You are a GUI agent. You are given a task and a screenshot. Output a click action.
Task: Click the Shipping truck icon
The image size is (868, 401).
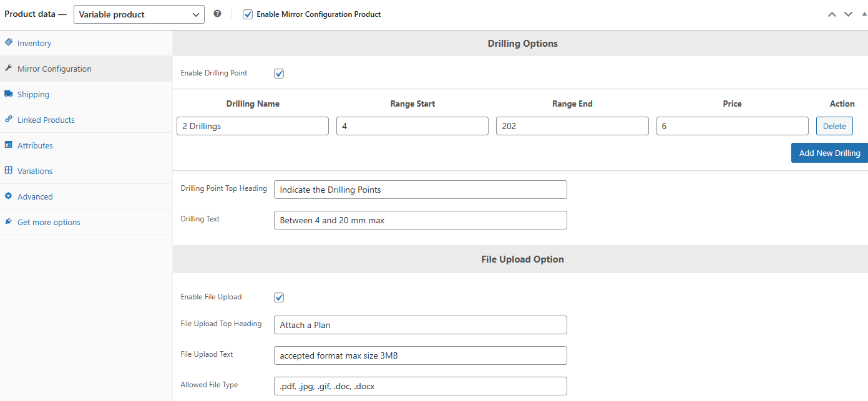coord(8,94)
